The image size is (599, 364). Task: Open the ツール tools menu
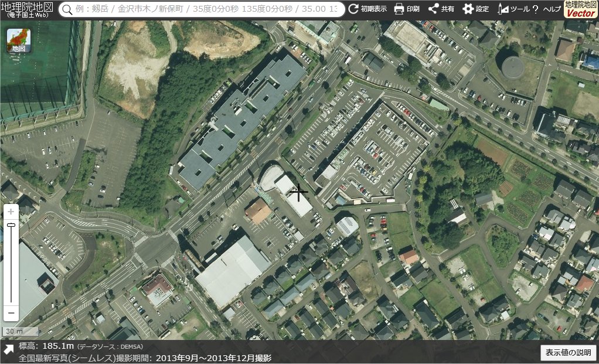[514, 9]
